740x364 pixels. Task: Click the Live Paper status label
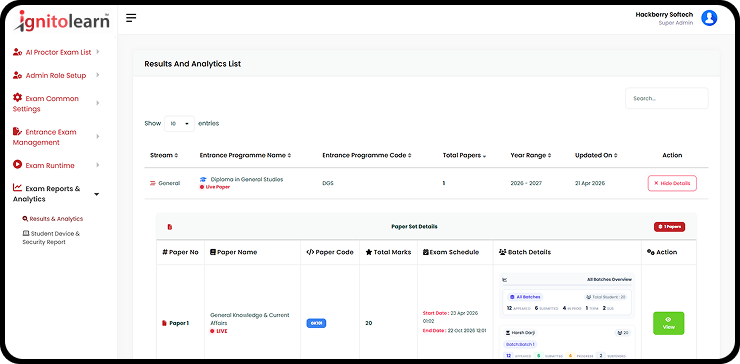click(215, 187)
